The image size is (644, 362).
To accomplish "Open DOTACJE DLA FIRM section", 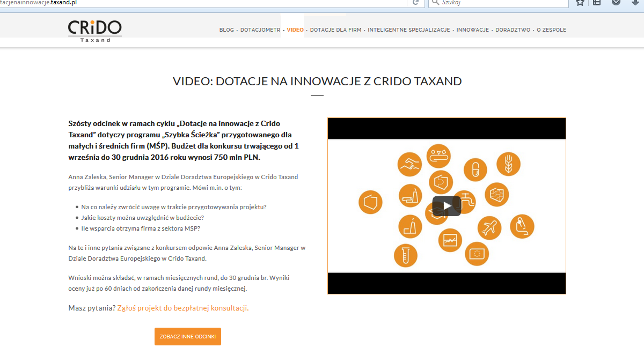I will [335, 30].
